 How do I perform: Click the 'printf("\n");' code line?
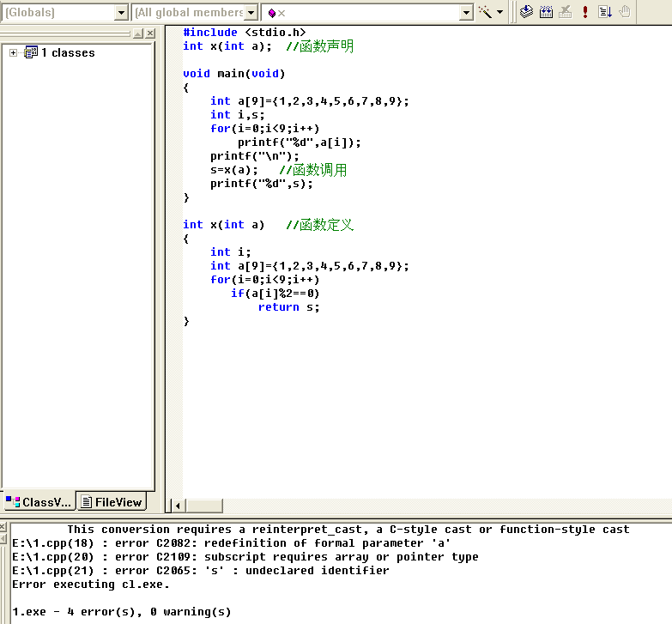tap(255, 156)
